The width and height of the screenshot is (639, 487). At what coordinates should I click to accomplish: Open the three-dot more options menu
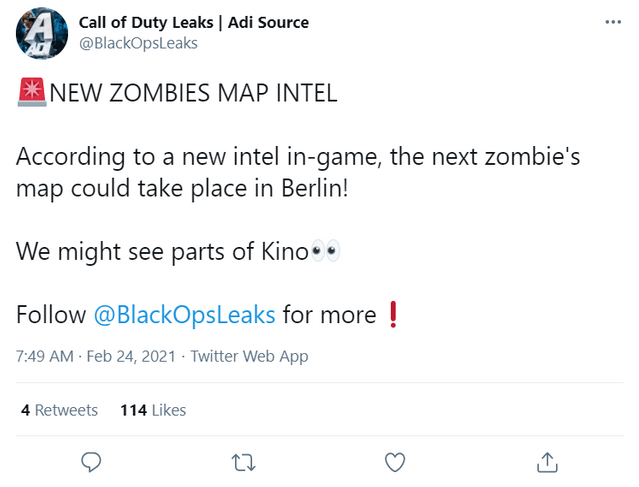pyautogui.click(x=613, y=22)
